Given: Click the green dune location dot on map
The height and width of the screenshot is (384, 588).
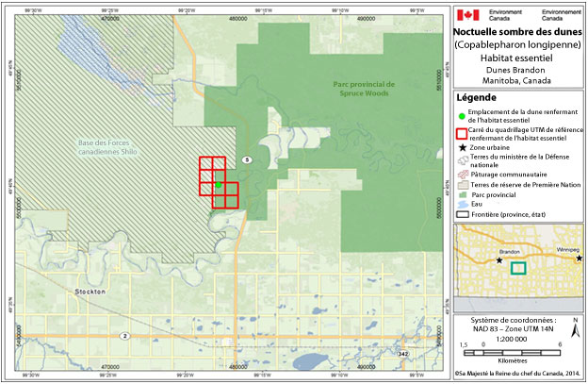Looking at the screenshot, I should [x=219, y=185].
